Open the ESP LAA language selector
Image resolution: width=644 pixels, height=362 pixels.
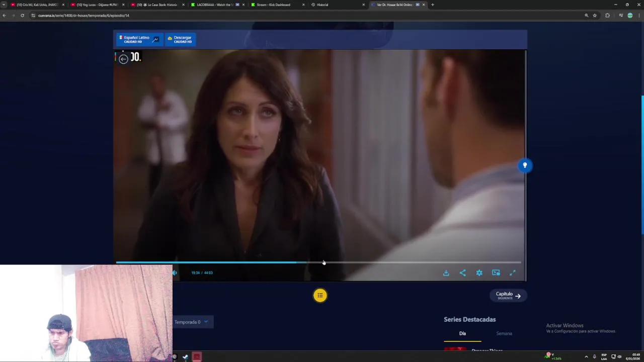(x=604, y=357)
